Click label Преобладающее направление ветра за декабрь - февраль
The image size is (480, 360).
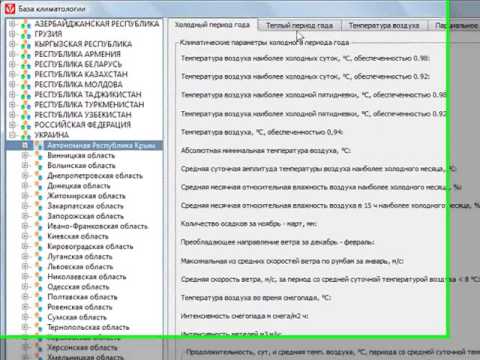(x=277, y=242)
